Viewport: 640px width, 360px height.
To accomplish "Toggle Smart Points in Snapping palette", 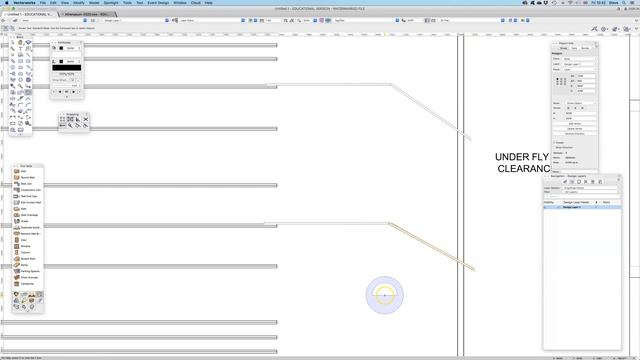I will pos(62,125).
